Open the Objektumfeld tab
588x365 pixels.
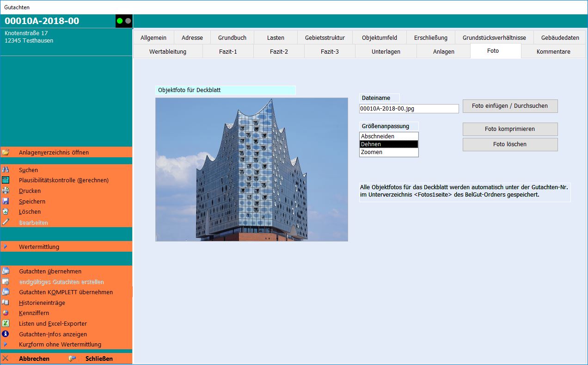(x=380, y=37)
